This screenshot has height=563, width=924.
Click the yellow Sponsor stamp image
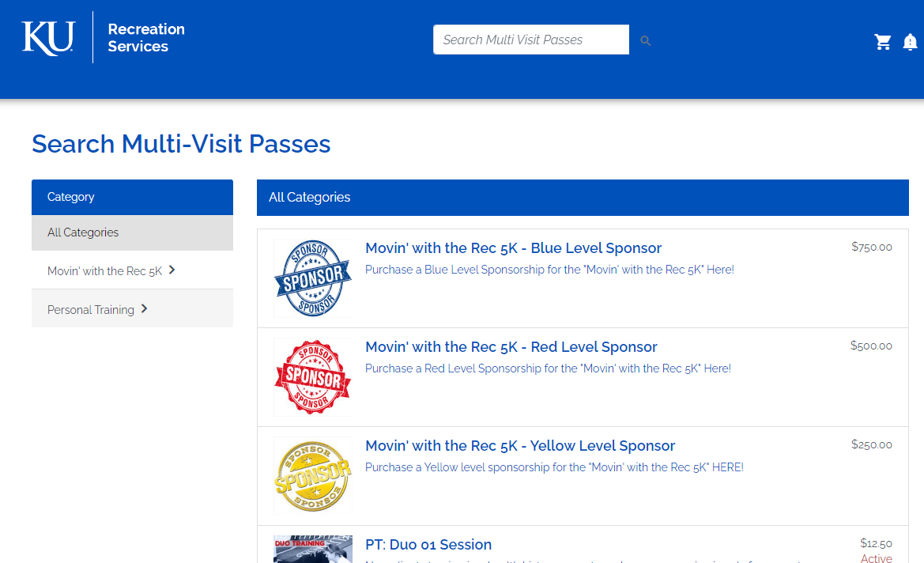coord(313,476)
